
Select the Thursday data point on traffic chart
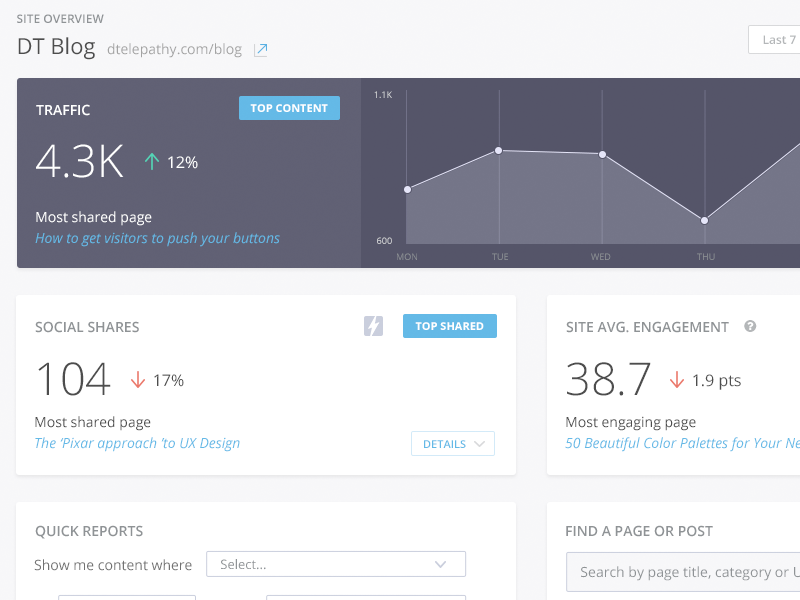[x=704, y=220]
